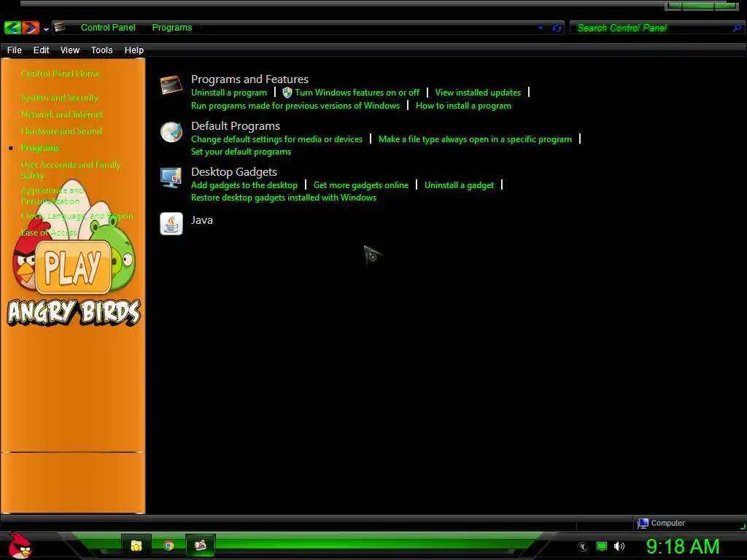
Task: Click the Control Panel icon in address bar
Action: click(x=60, y=27)
